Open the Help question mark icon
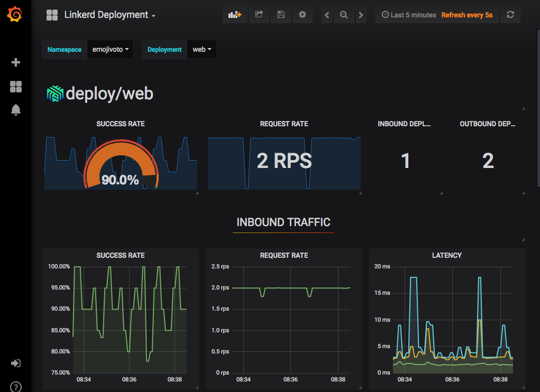This screenshot has height=392, width=540. click(15, 387)
